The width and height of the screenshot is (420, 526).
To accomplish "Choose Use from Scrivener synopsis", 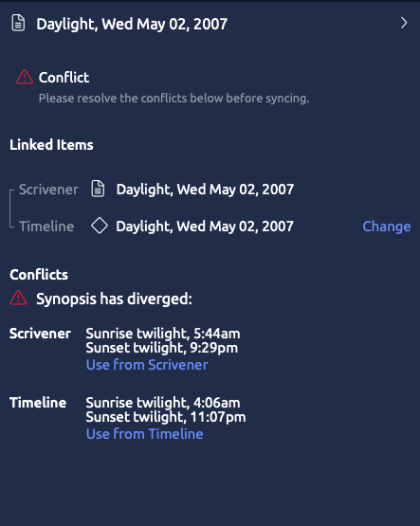I will pyautogui.click(x=147, y=365).
